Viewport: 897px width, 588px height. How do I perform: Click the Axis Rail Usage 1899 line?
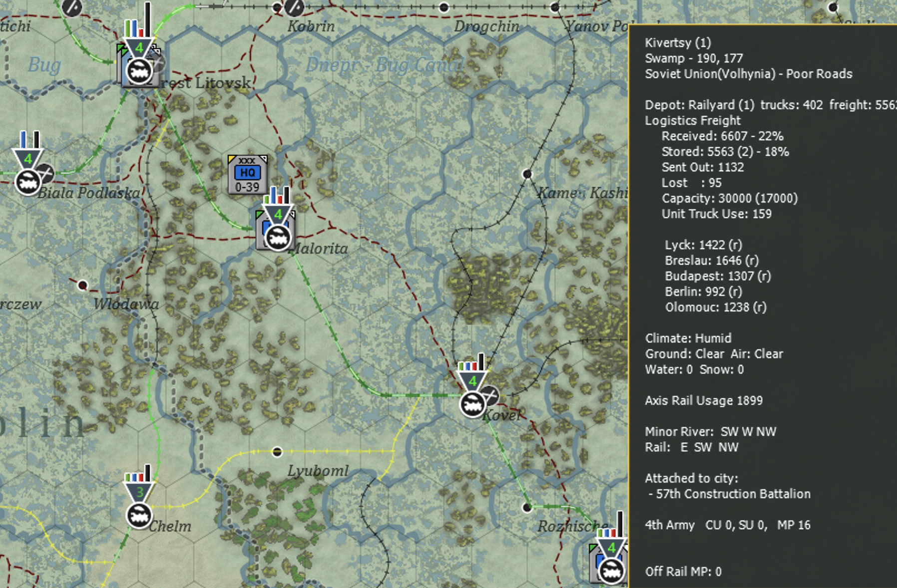(x=704, y=400)
